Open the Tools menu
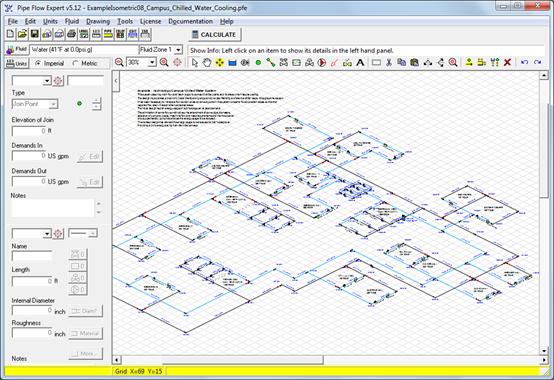Image resolution: width=554 pixels, height=380 pixels. coord(125,22)
